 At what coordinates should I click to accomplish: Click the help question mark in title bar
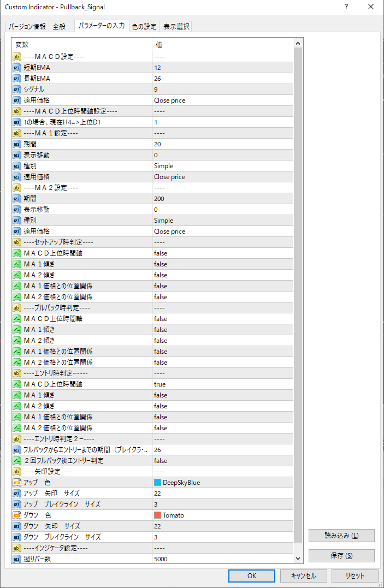click(x=346, y=7)
